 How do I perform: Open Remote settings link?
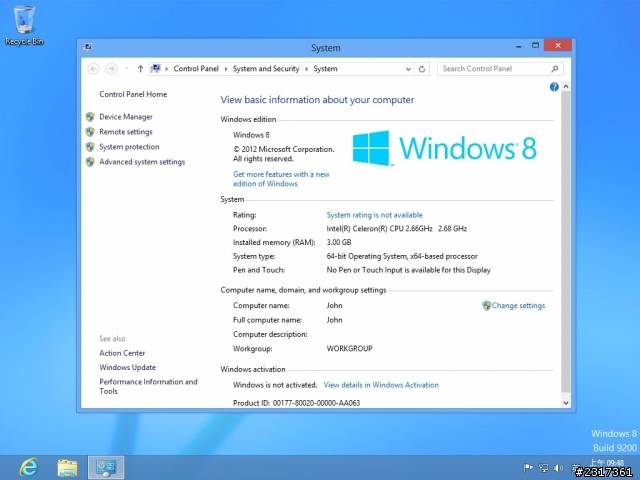click(x=126, y=132)
